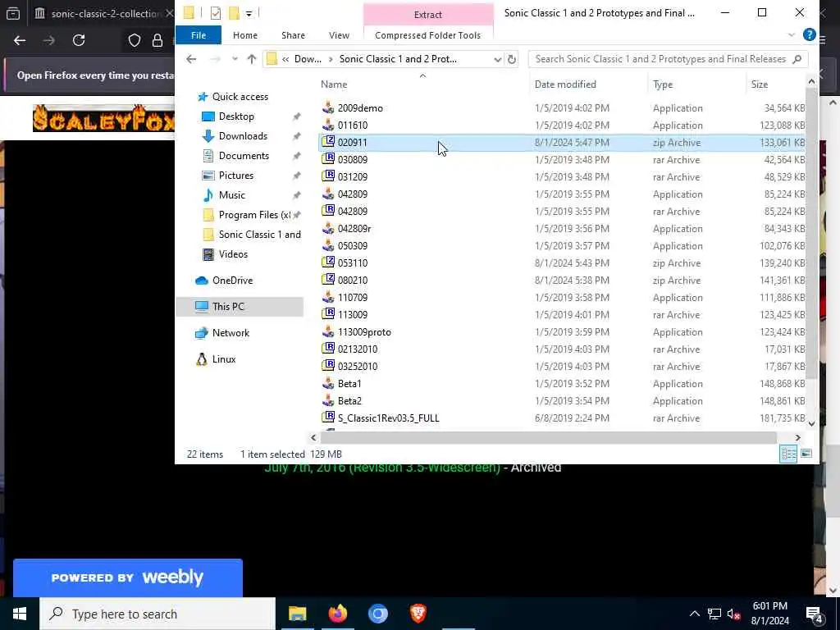The image size is (840, 630).
Task: Open Documents in the navigation pane
Action: click(x=244, y=156)
